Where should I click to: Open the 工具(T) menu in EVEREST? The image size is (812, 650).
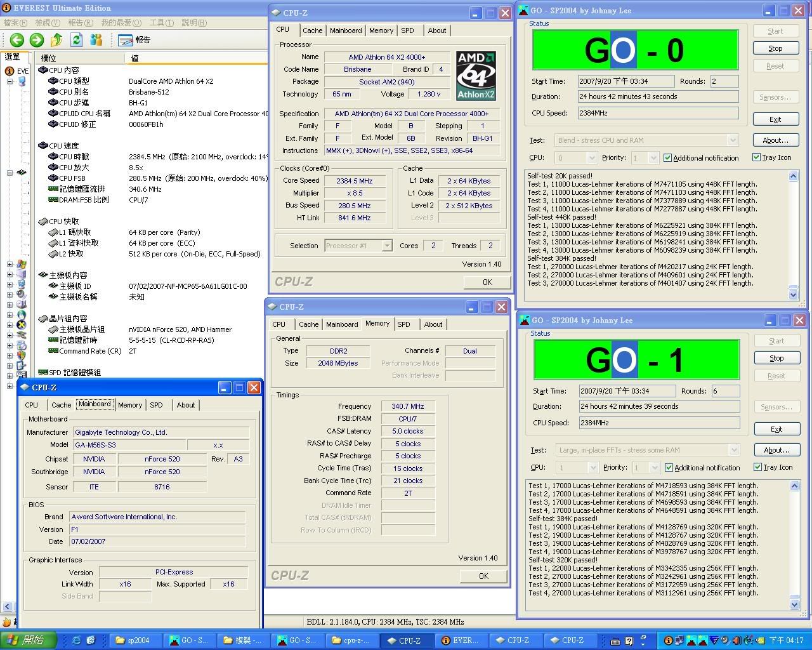coord(161,23)
